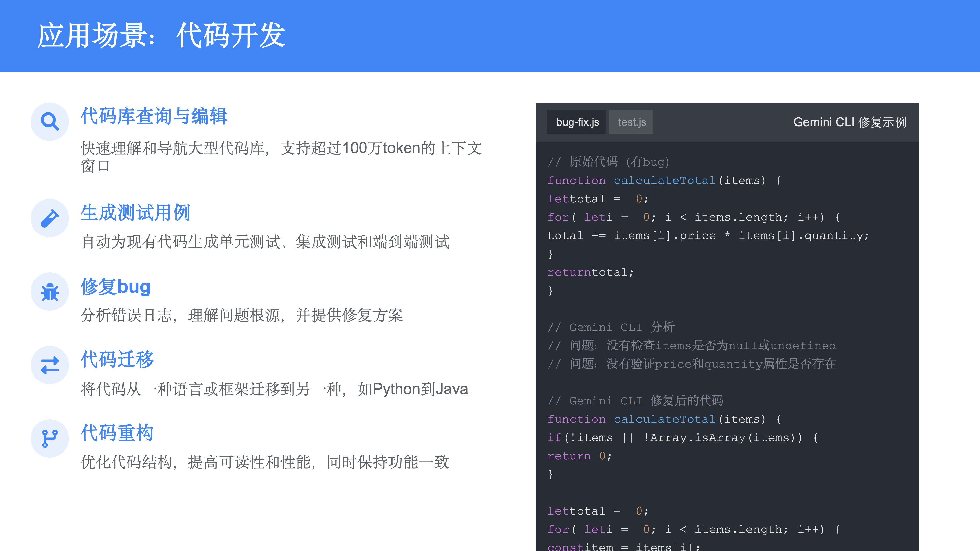This screenshot has width=980, height=551.
Task: Click the heading 代码迁移
Action: 117,360
